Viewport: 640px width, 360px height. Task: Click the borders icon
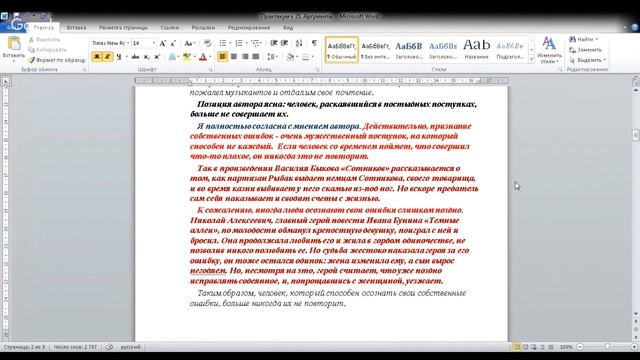click(305, 57)
